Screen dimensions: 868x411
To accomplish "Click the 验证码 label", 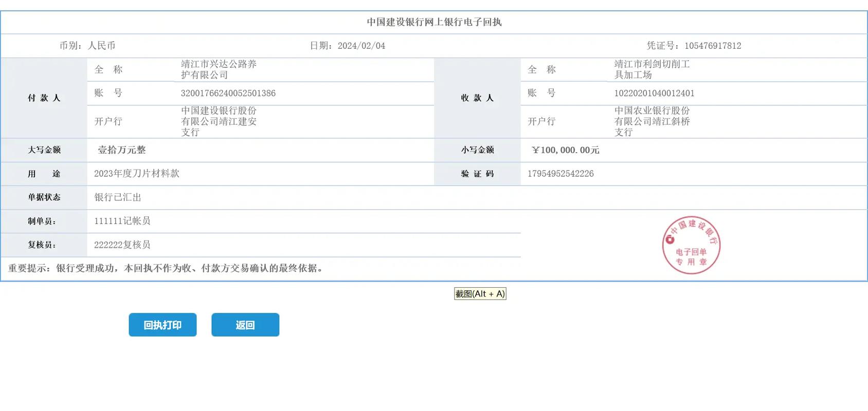I will tap(478, 174).
